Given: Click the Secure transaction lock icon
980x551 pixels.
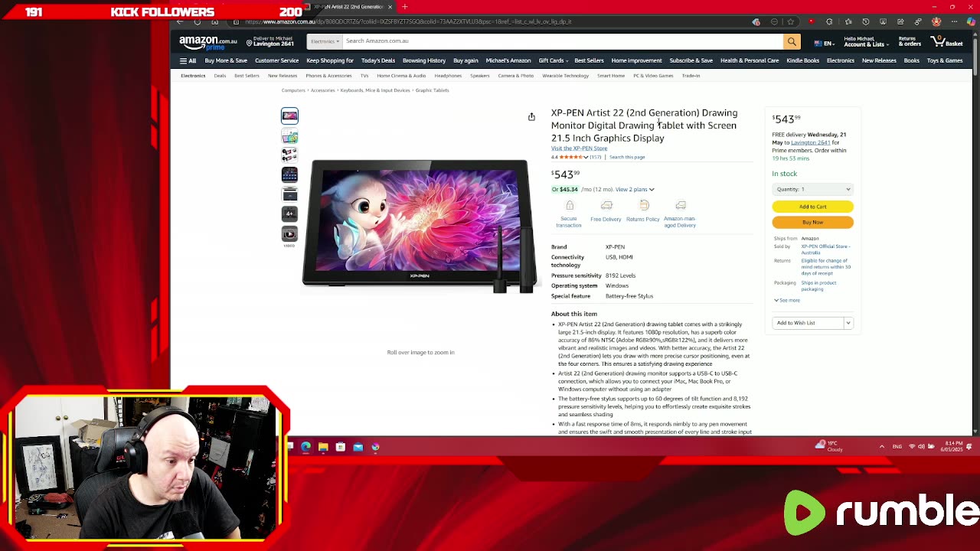Looking at the screenshot, I should point(570,205).
